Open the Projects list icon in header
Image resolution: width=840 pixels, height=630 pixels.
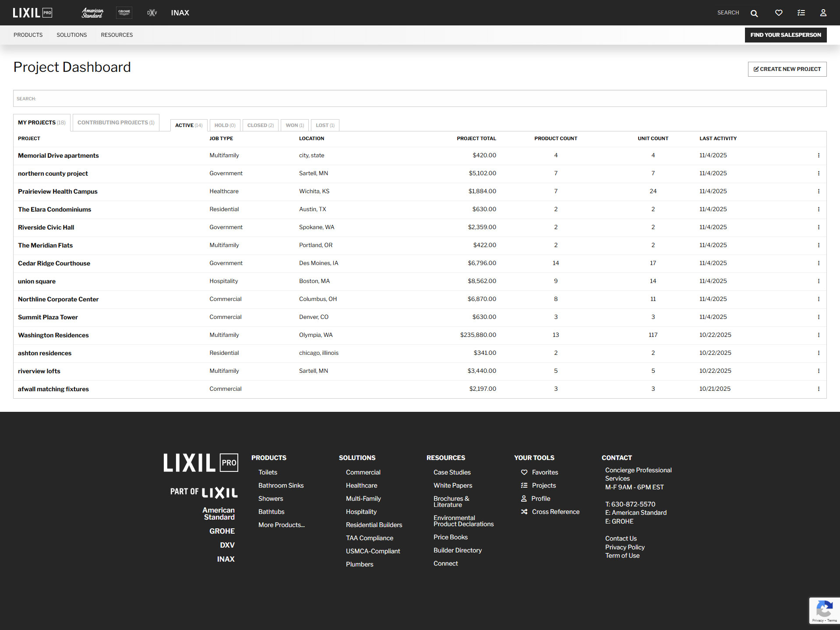tap(801, 13)
